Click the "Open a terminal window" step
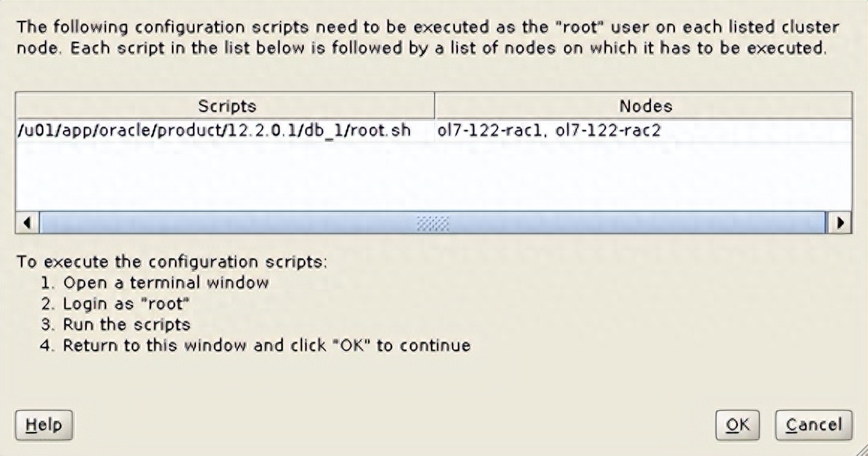868x456 pixels. (x=166, y=283)
